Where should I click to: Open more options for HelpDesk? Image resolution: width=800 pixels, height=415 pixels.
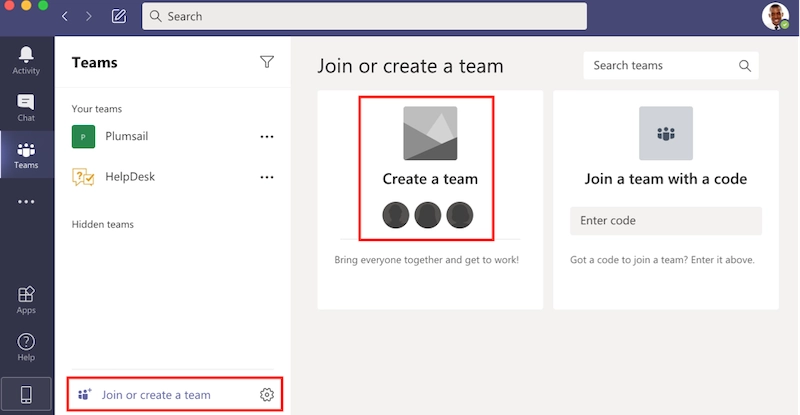(x=267, y=177)
